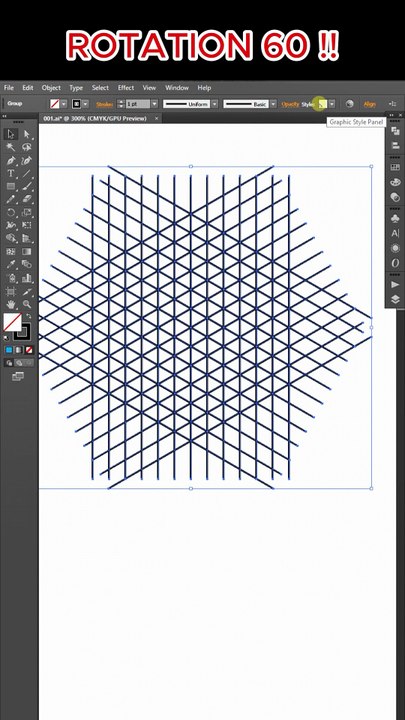
Task: Select the Mesh tool
Action: pyautogui.click(x=11, y=252)
